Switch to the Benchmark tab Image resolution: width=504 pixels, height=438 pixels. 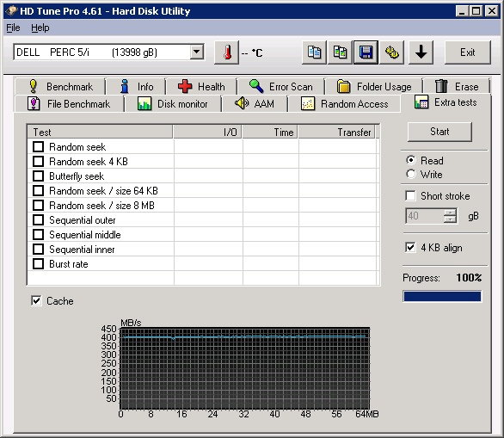(x=61, y=87)
